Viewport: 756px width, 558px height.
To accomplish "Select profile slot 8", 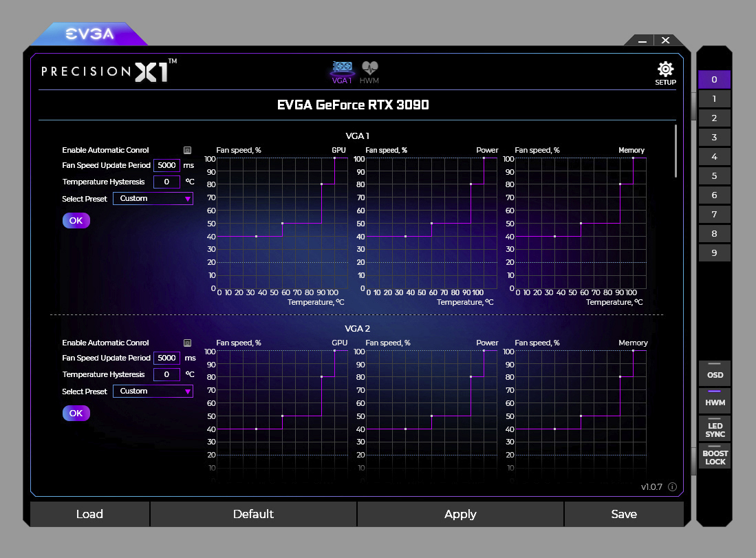I will [x=714, y=234].
